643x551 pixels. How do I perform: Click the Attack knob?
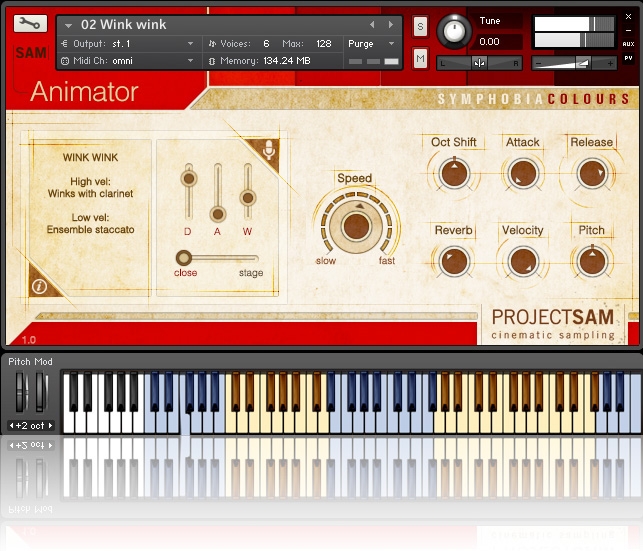point(523,173)
